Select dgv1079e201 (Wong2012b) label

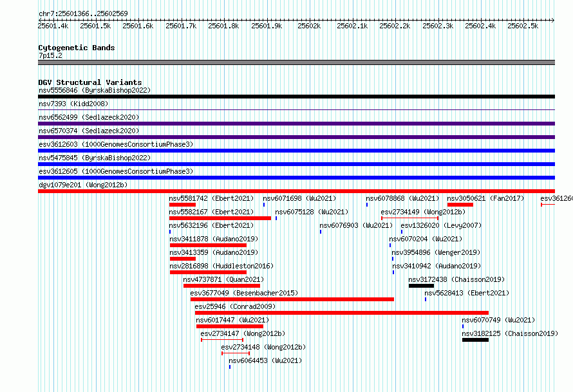click(x=83, y=185)
